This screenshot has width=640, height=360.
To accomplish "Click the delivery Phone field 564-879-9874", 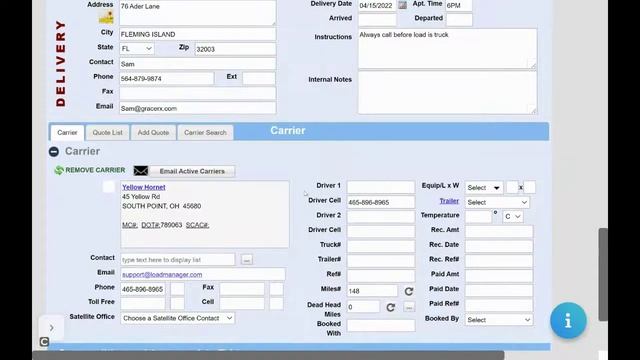I will click(166, 78).
